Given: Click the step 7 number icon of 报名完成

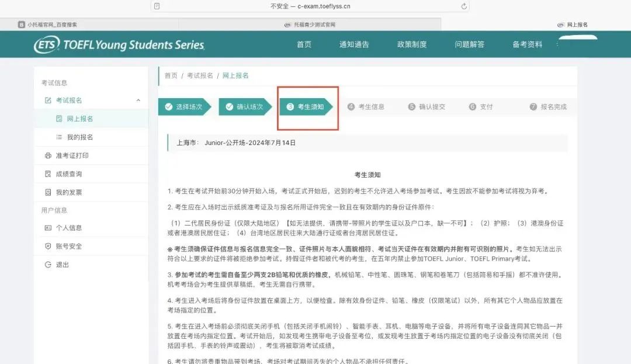Looking at the screenshot, I should [x=533, y=106].
